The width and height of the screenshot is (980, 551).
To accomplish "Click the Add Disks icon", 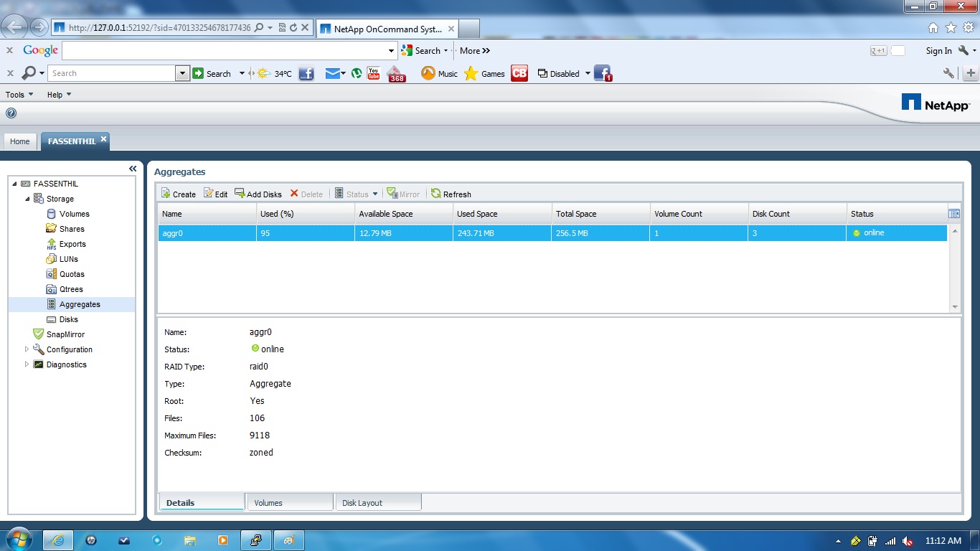I will [258, 194].
